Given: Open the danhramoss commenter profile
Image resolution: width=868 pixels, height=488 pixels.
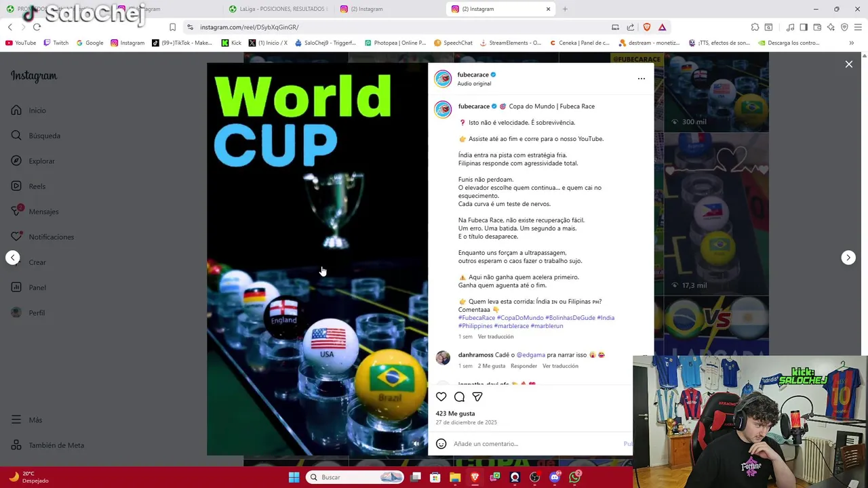Looking at the screenshot, I should (475, 355).
